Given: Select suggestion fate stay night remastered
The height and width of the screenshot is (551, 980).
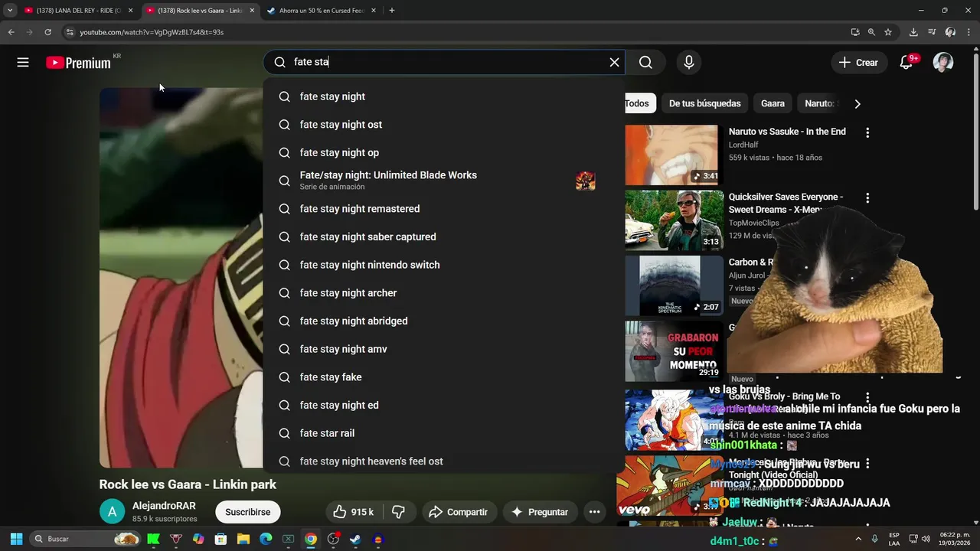Looking at the screenshot, I should click(444, 209).
